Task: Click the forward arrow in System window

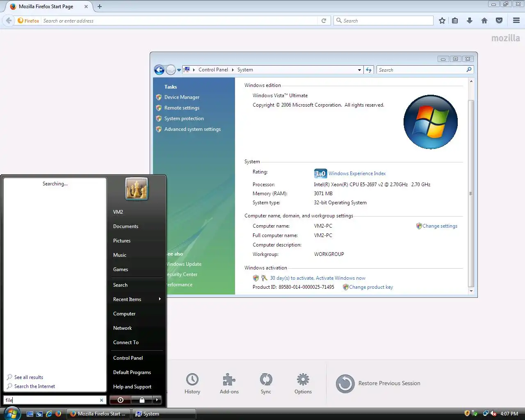Action: click(171, 70)
